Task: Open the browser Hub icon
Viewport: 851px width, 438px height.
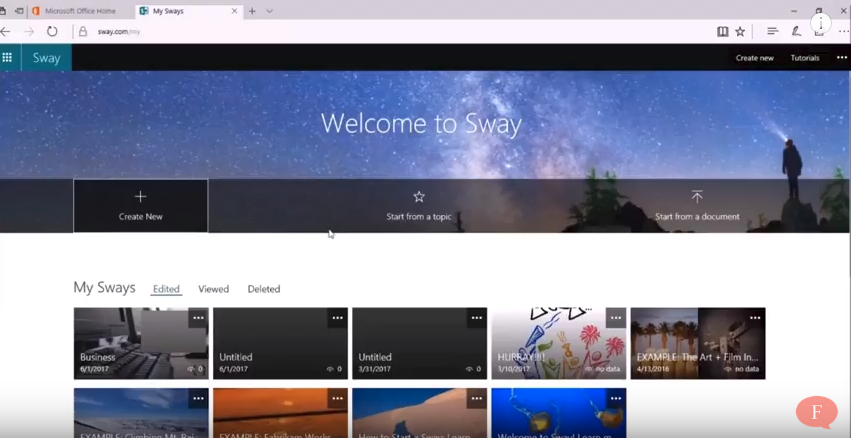Action: [772, 31]
